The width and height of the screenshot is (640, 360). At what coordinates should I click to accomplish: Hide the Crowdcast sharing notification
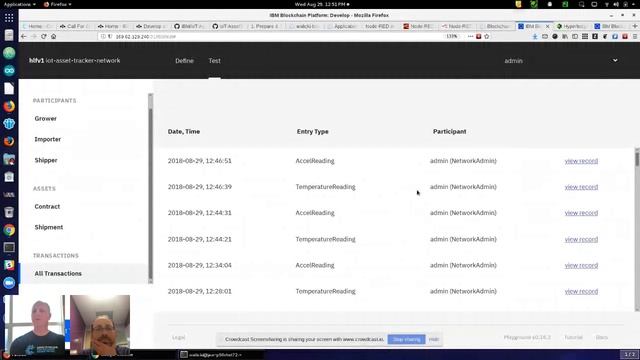point(433,339)
